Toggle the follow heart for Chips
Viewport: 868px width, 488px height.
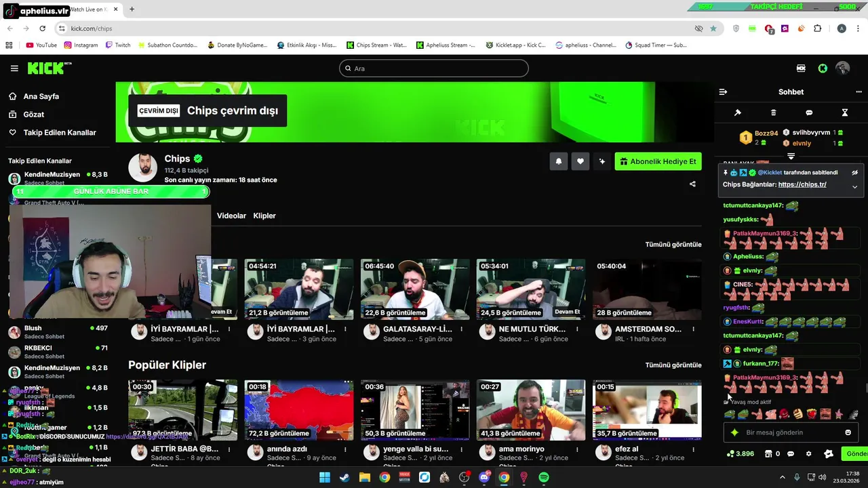point(580,161)
